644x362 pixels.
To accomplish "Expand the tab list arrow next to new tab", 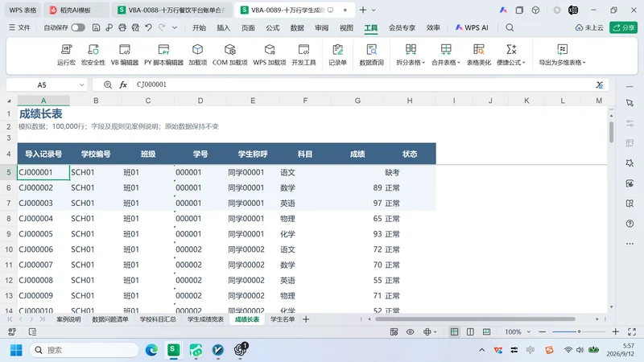I will tap(374, 10).
